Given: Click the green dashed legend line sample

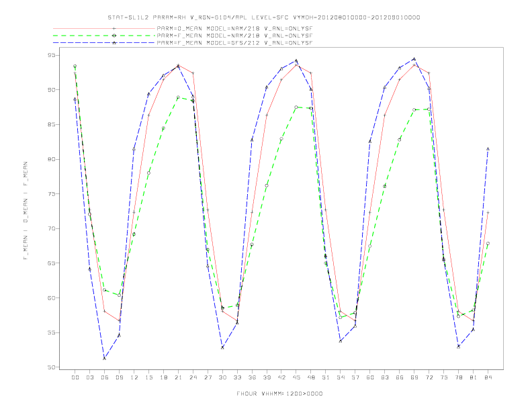Looking at the screenshot, I should (x=104, y=36).
